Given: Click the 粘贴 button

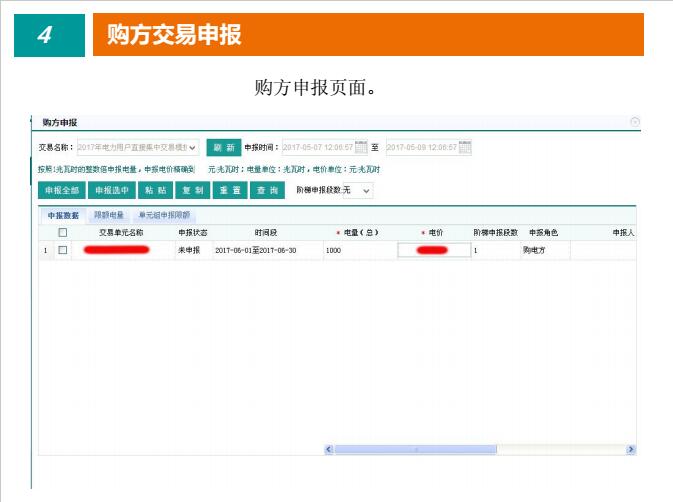Looking at the screenshot, I should (155, 190).
